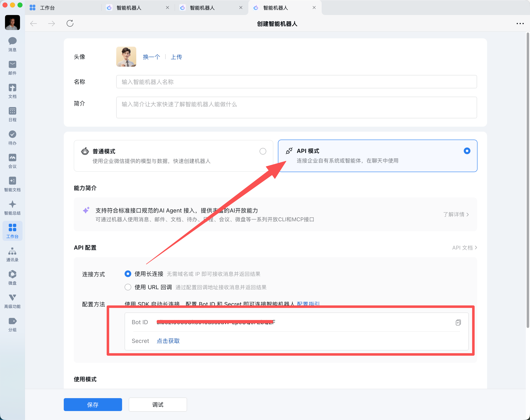
Task: Open the 微盘 drive sidebar icon
Action: [x=12, y=278]
